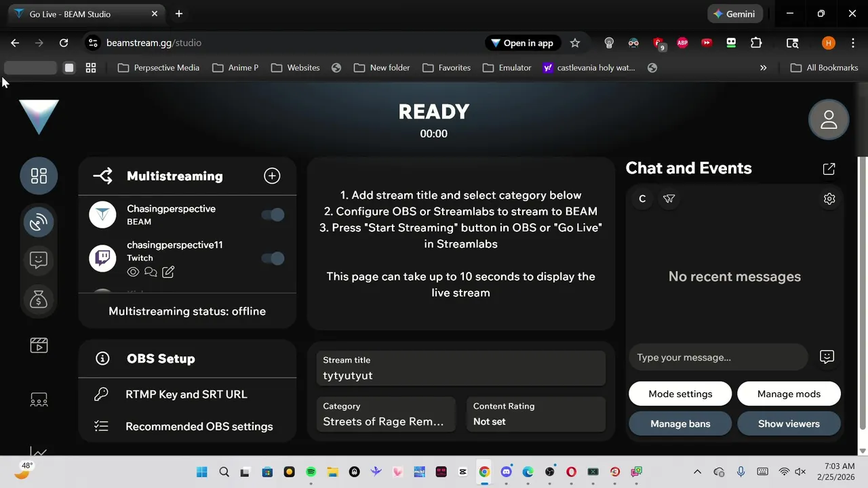The width and height of the screenshot is (868, 488).
Task: Open the money bag sidebar icon
Action: (x=39, y=299)
